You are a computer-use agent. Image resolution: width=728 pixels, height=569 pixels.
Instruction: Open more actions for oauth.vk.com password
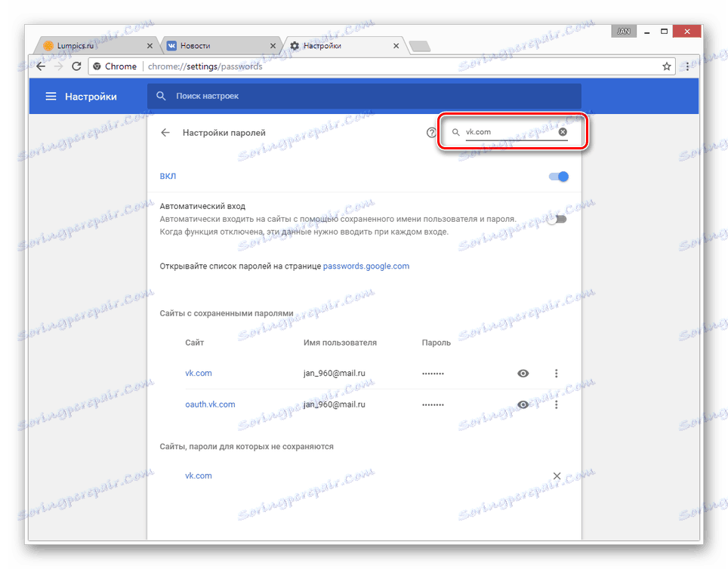(x=557, y=404)
